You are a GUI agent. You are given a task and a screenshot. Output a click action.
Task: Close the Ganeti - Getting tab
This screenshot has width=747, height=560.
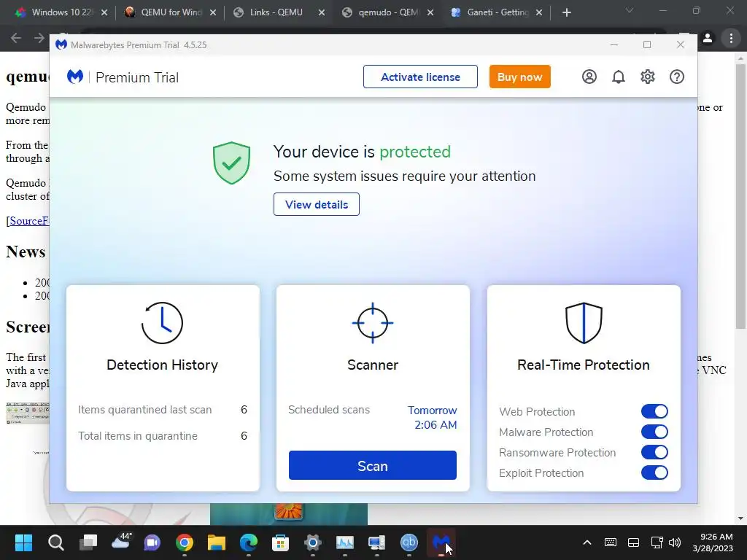point(539,12)
